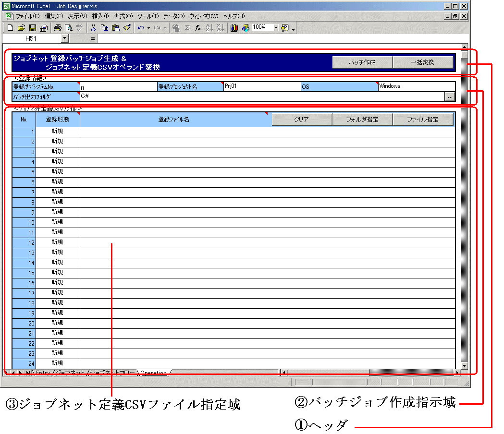This screenshot has width=504, height=434.
Task: Switch to the Entry sheet tab
Action: (x=43, y=373)
